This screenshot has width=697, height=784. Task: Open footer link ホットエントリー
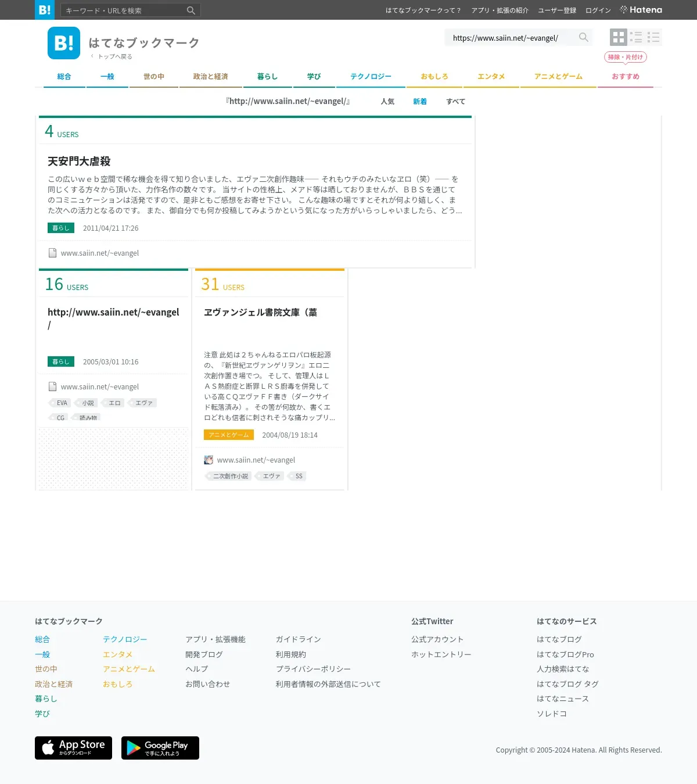point(441,654)
